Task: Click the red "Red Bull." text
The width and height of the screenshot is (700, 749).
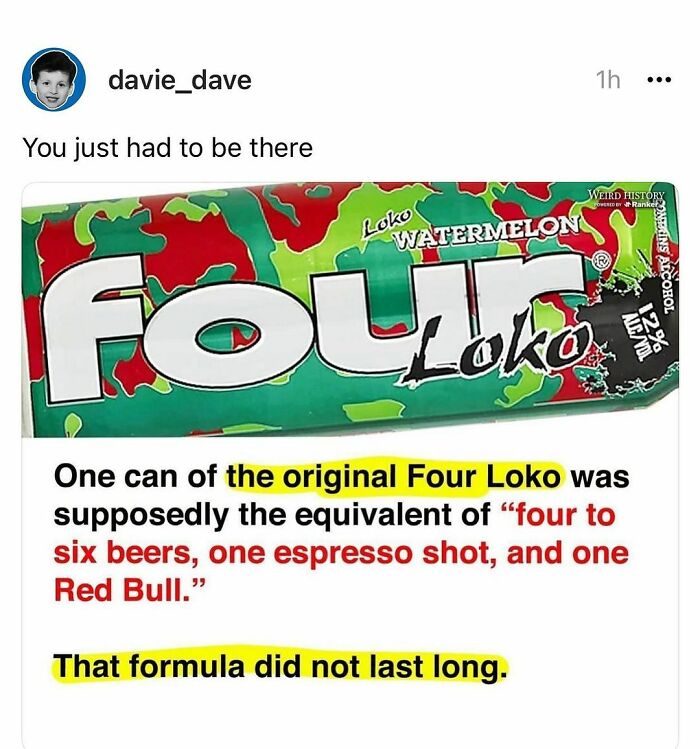Action: tap(130, 590)
